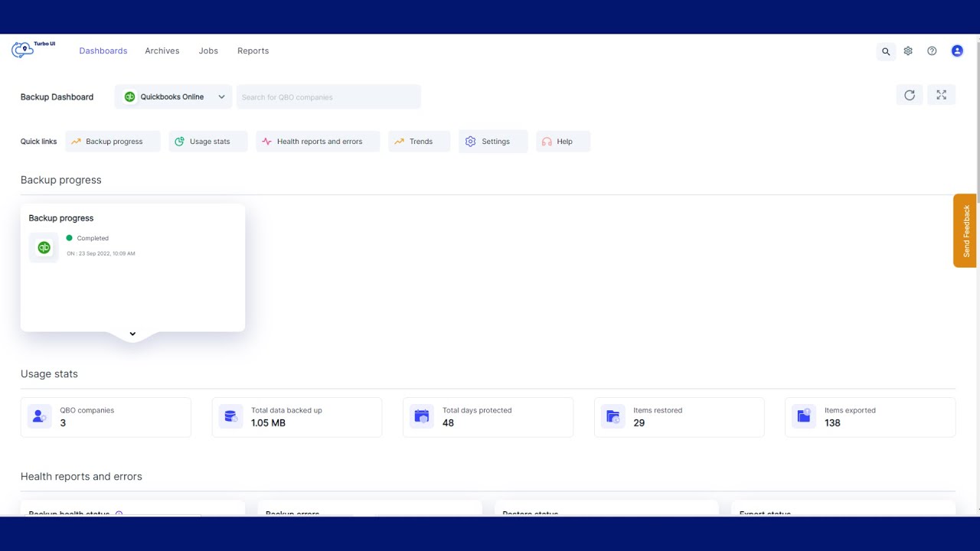Expand dashboard to fullscreen icon
980x551 pixels.
(942, 95)
